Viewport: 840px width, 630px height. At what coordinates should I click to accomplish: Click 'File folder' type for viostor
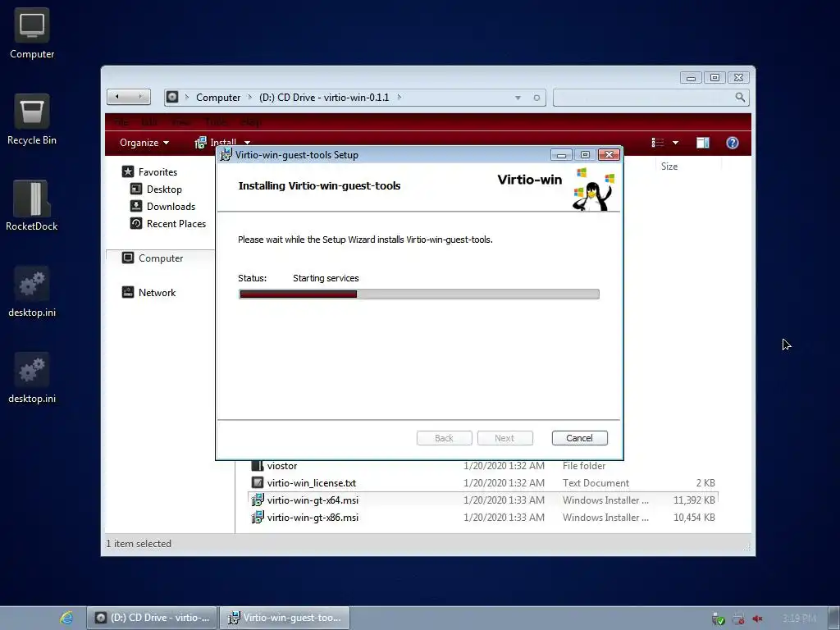584,466
